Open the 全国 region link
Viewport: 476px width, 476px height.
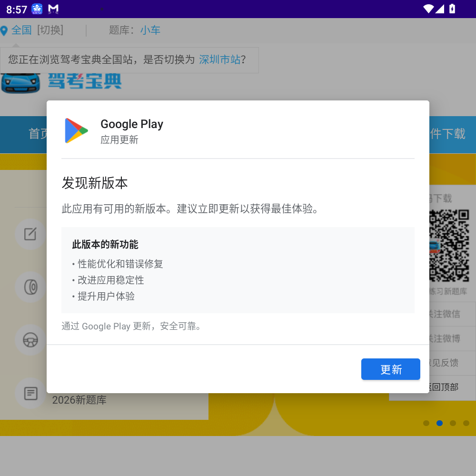[21, 30]
